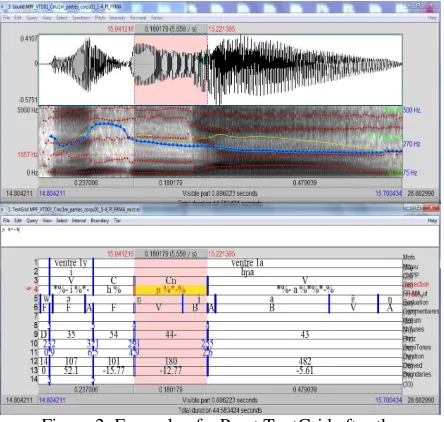Viewport: 444px width, 422px height.
Task: Click the blue 15.700434 window end time in Sound window
Action: pyautogui.click(x=388, y=193)
